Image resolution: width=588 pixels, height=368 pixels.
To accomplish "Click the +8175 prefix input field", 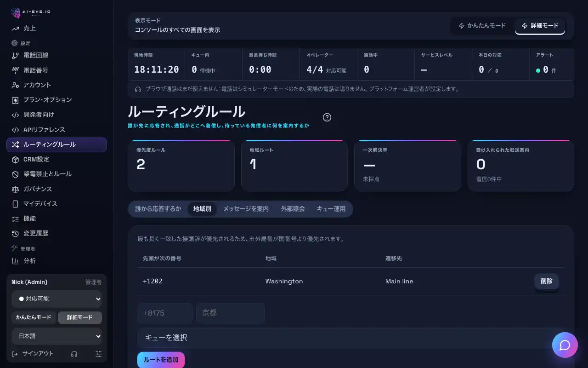I will pos(165,313).
